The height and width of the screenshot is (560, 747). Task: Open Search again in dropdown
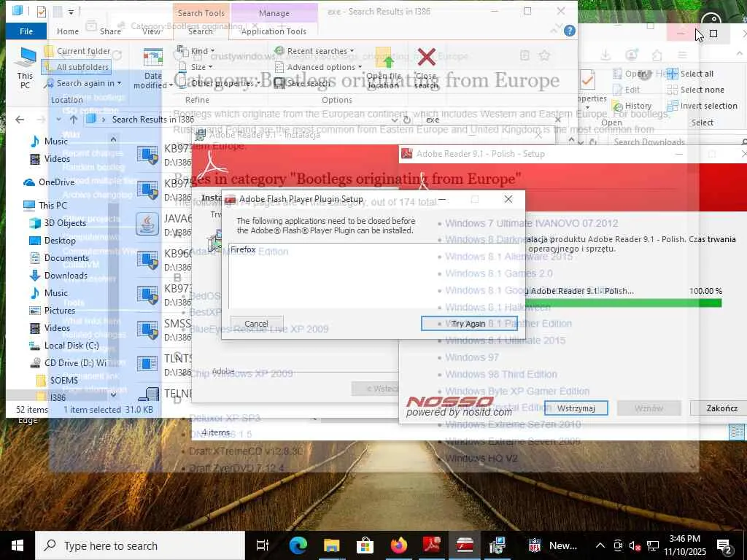pyautogui.click(x=83, y=83)
